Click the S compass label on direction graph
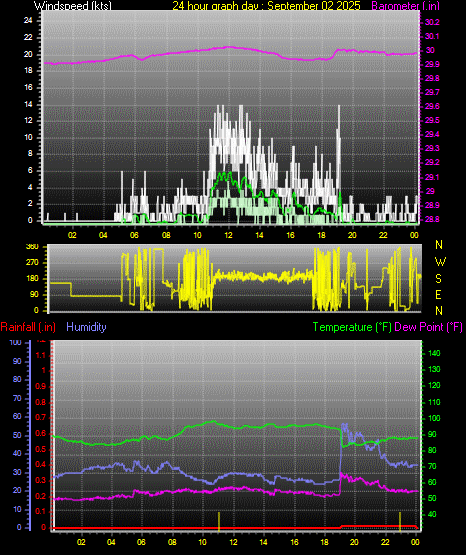 coord(438,279)
